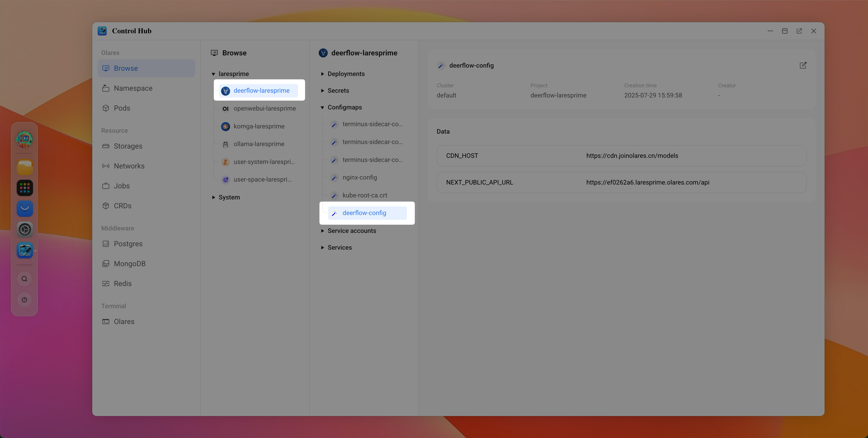This screenshot has width=868, height=438.
Task: Select the ollama-laresprime namespace
Action: pos(259,144)
